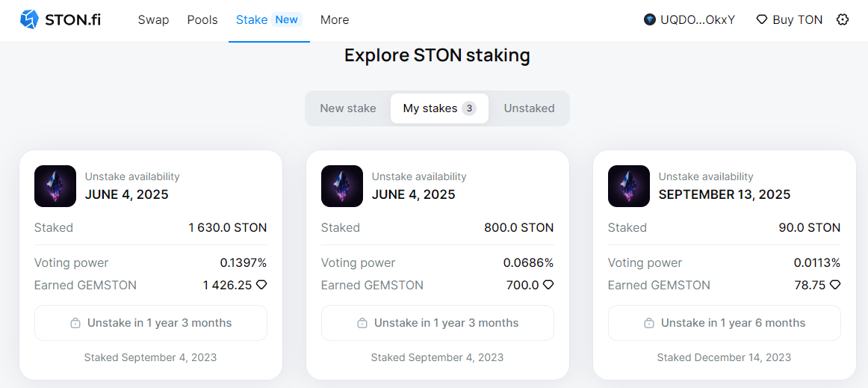Viewport: 868px width, 388px height.
Task: Open the settings gear icon
Action: click(843, 19)
